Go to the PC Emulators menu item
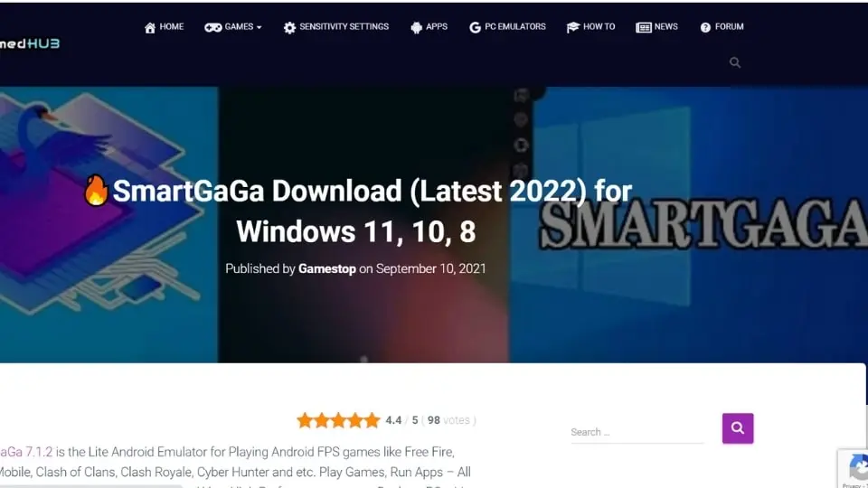 coord(514,27)
